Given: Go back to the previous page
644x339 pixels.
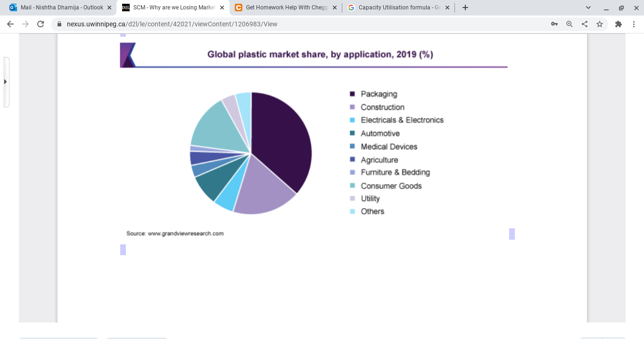Looking at the screenshot, I should 10,24.
